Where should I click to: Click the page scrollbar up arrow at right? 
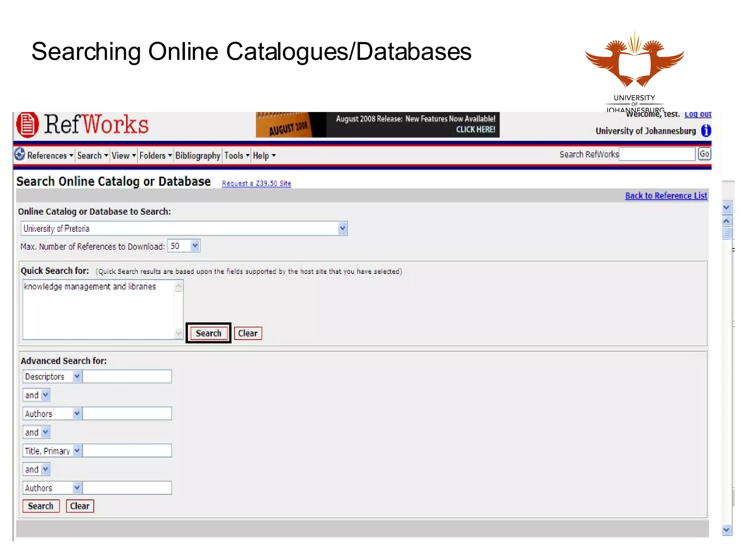(726, 221)
